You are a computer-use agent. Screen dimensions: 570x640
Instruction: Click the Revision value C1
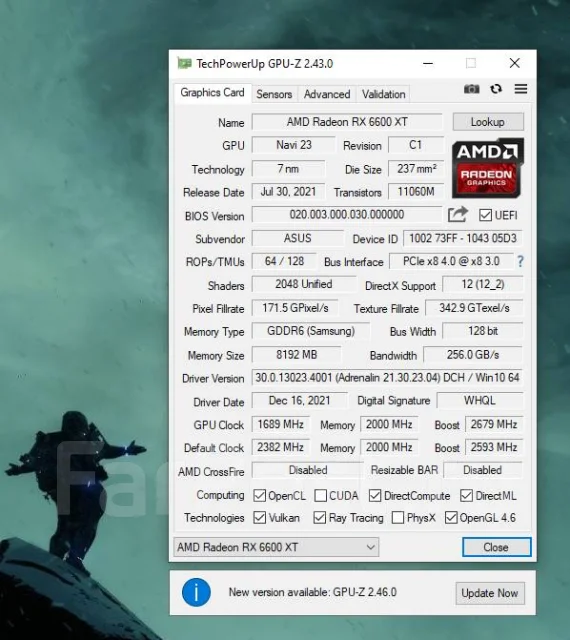[x=415, y=145]
